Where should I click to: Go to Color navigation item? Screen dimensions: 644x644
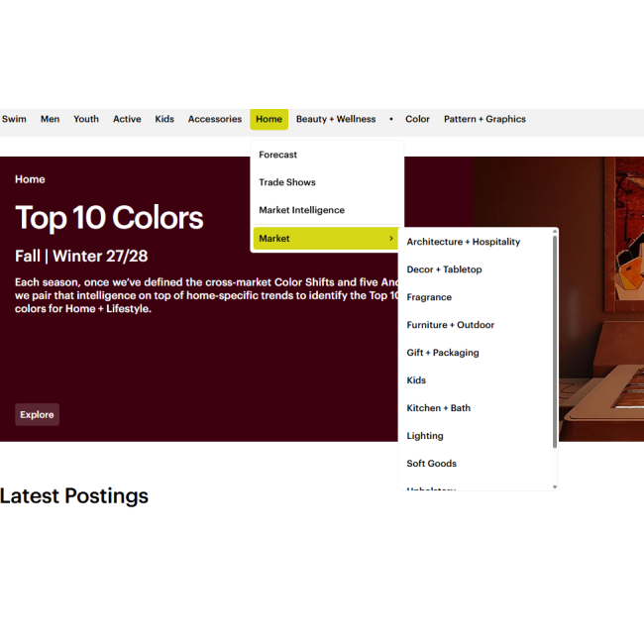(417, 119)
